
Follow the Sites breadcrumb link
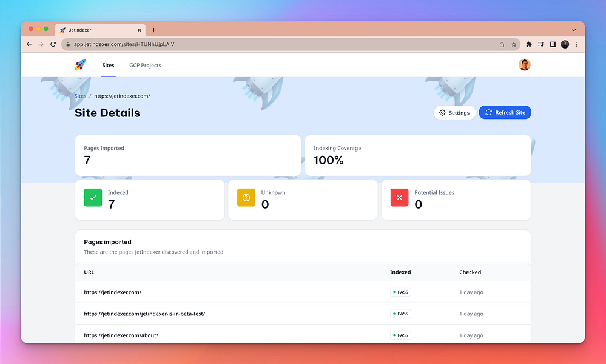pos(80,96)
